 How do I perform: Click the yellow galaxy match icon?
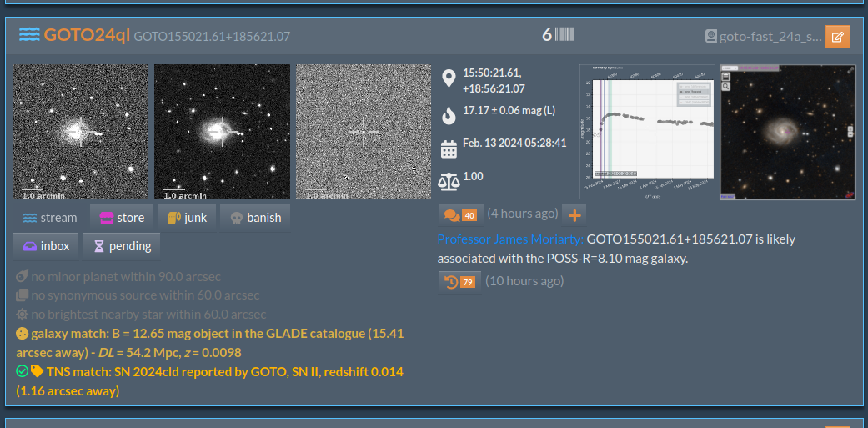pyautogui.click(x=23, y=334)
